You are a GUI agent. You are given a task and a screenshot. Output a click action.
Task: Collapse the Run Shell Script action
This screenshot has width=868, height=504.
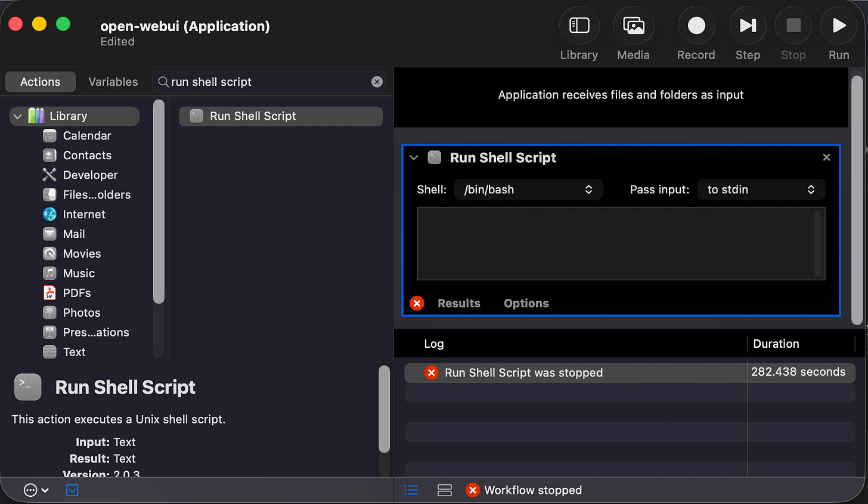(414, 158)
